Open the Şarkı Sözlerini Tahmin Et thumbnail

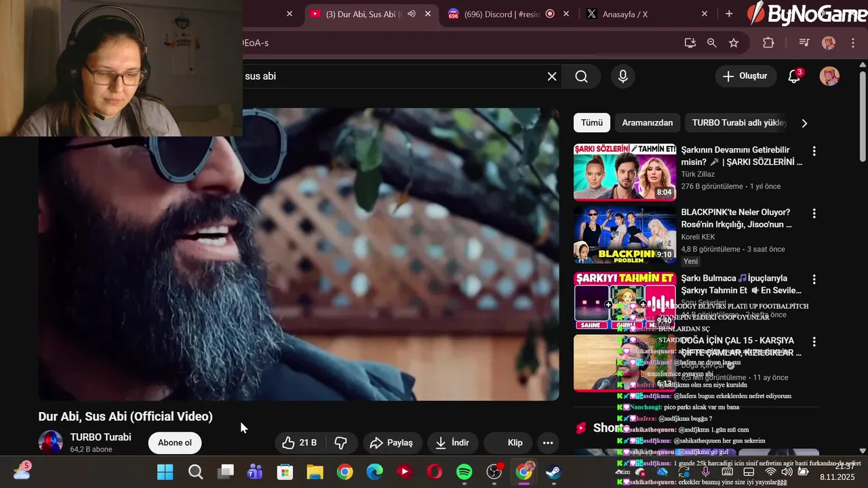coord(625,172)
